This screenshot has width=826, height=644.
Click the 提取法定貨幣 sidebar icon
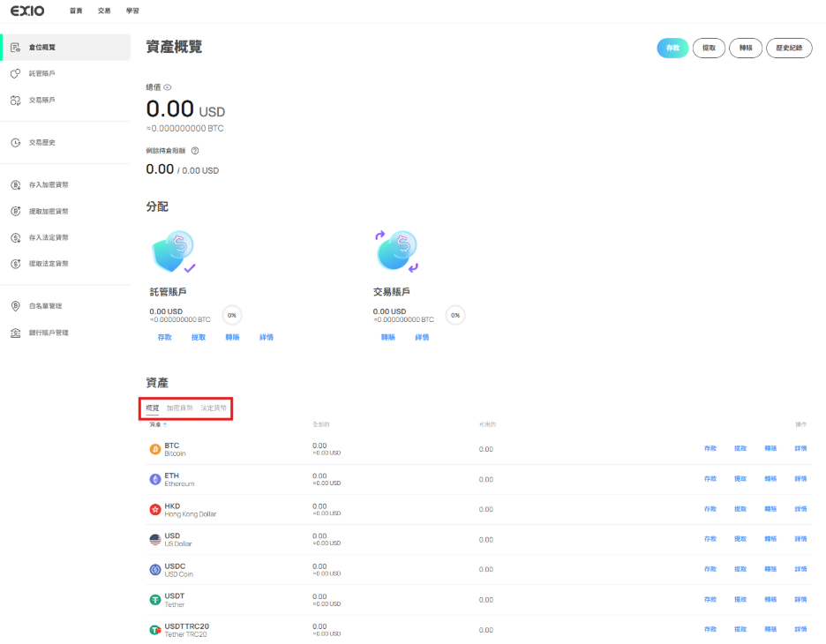tap(16, 264)
